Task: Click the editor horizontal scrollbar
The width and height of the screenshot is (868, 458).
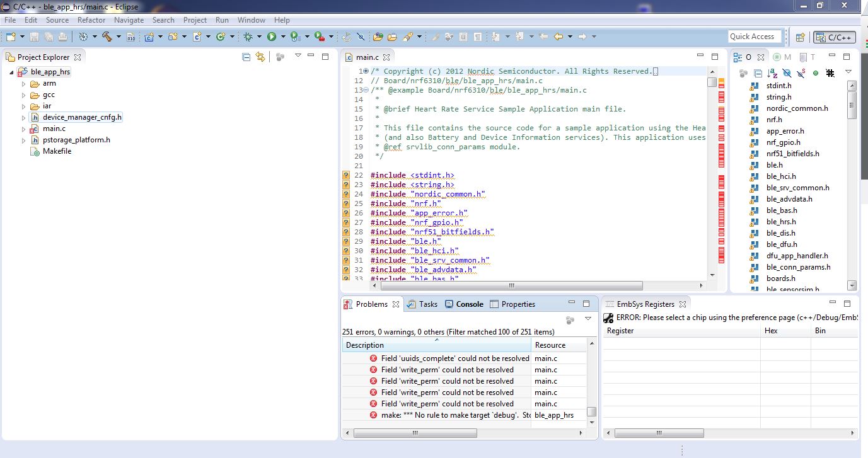Action: click(x=511, y=285)
